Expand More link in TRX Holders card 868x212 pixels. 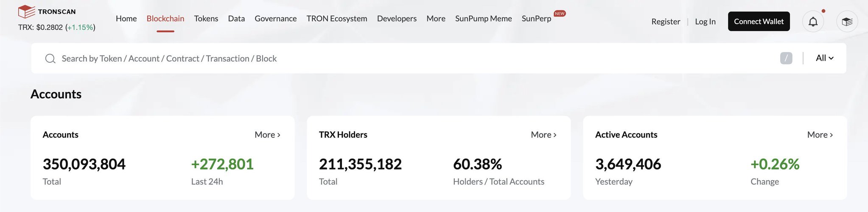pos(543,135)
